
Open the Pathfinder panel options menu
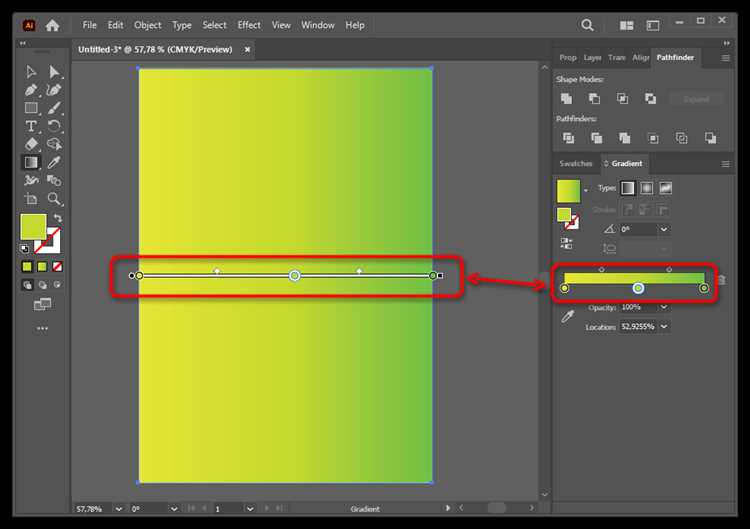(726, 58)
